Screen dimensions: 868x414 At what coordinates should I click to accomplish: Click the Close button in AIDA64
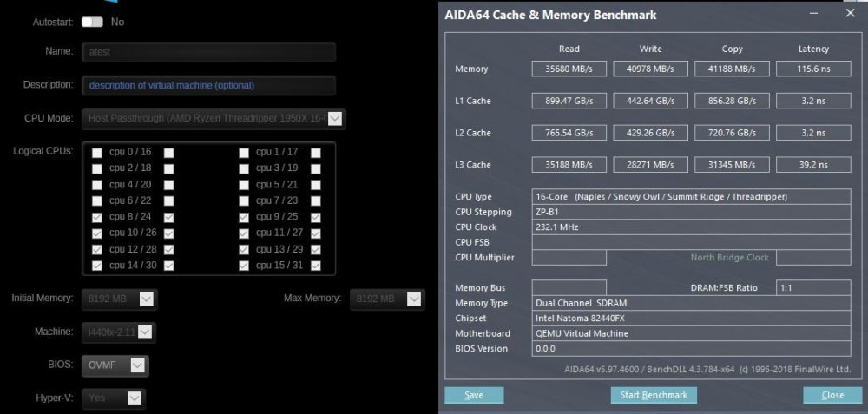[832, 395]
